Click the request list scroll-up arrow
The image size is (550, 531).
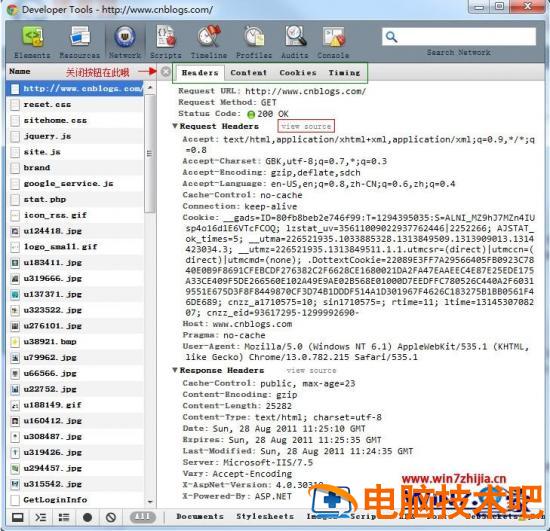tap(150, 87)
